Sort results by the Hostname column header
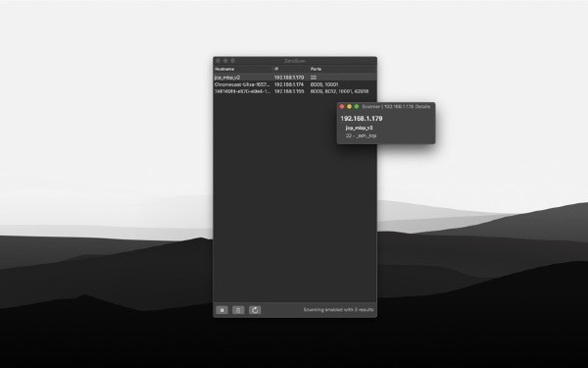This screenshot has width=588, height=368. click(x=243, y=69)
